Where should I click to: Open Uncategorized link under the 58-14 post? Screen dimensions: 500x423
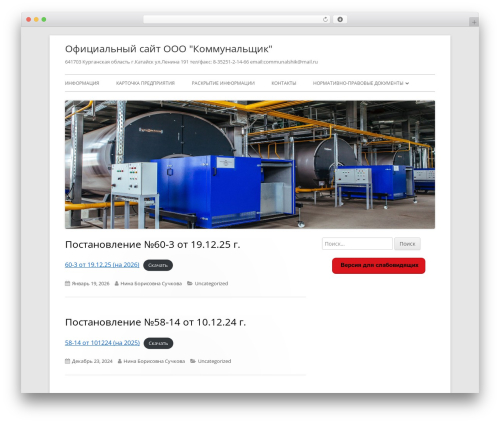(x=214, y=361)
